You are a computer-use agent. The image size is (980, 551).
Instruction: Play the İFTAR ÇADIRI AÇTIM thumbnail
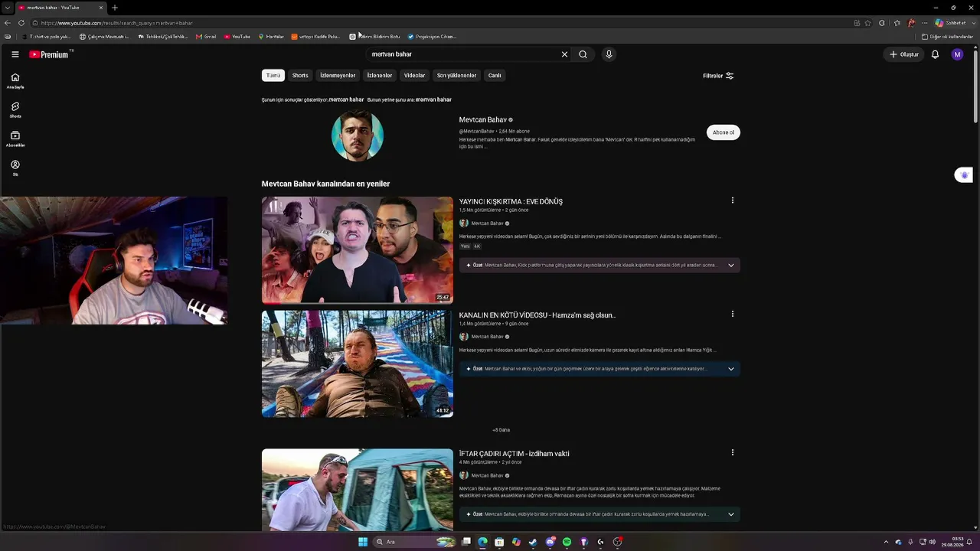pyautogui.click(x=358, y=490)
